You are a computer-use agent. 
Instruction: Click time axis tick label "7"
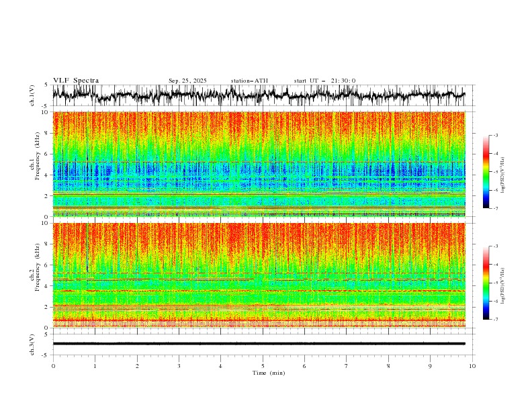(x=347, y=366)
